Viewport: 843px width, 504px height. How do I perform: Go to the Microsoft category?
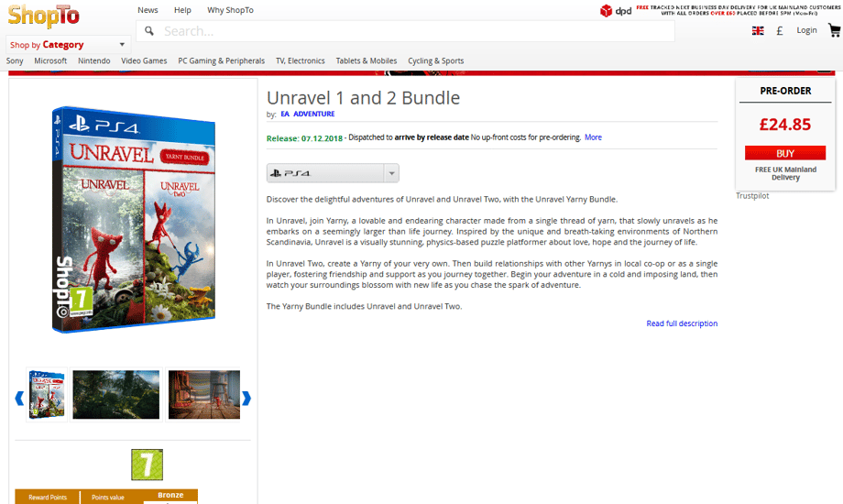point(50,60)
